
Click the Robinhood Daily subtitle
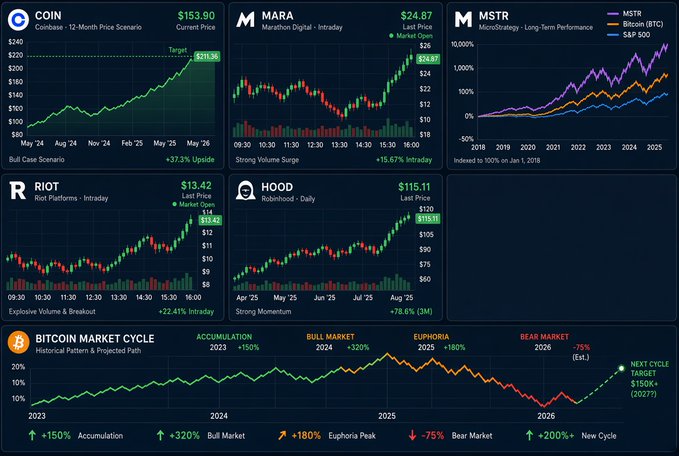[288, 199]
